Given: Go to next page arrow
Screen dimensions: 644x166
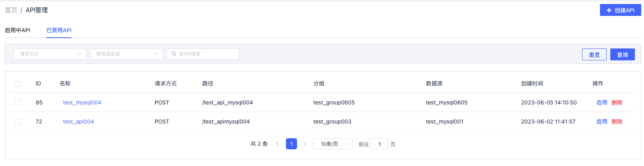Looking at the screenshot, I should 305,144.
